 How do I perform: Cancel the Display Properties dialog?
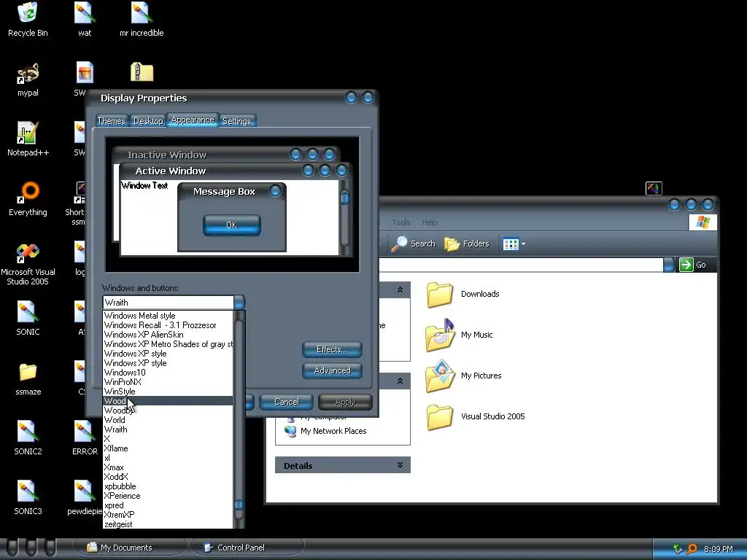click(286, 402)
